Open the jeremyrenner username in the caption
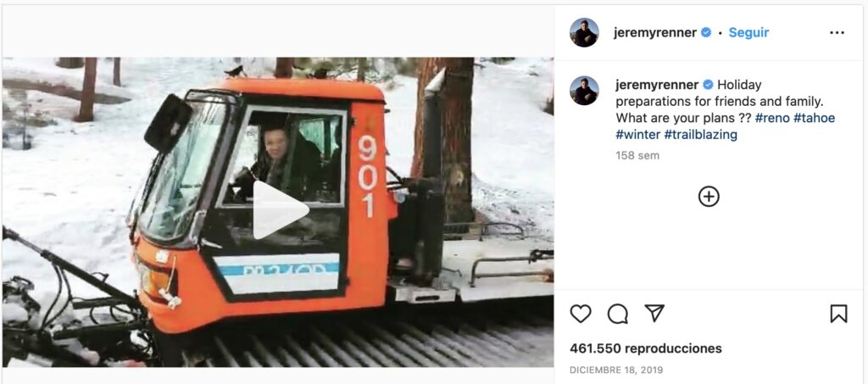 656,85
